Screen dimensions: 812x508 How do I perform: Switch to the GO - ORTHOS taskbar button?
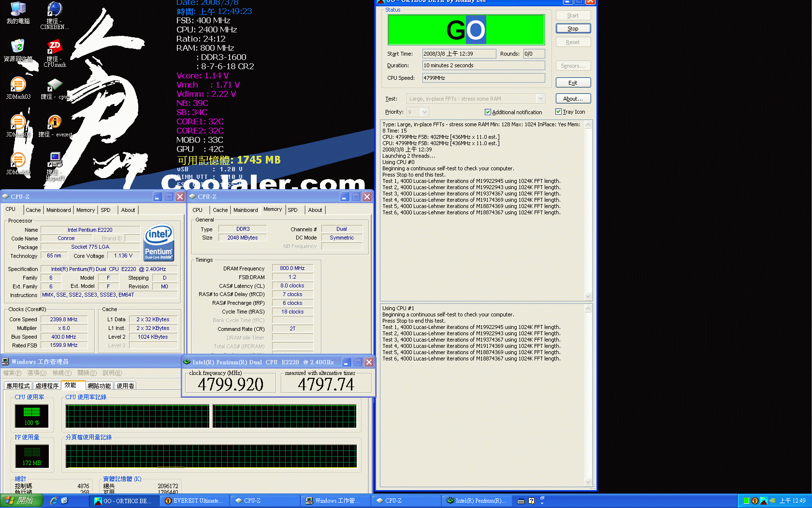pyautogui.click(x=125, y=501)
